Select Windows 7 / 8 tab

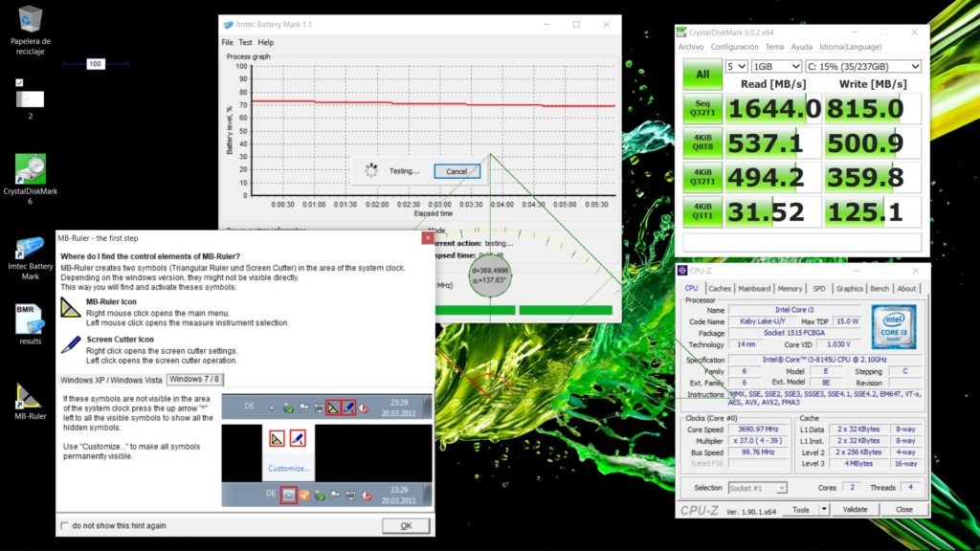194,379
